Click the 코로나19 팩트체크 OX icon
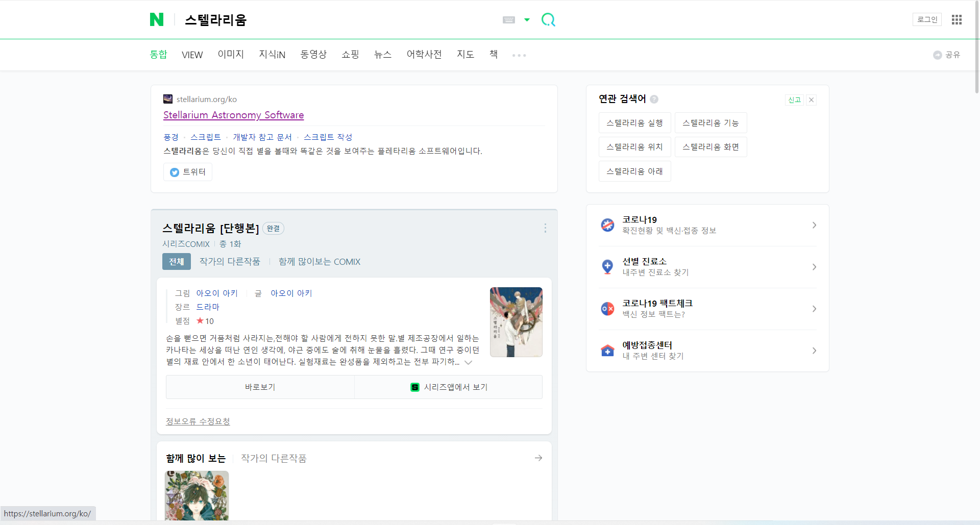This screenshot has height=525, width=980. point(607,309)
